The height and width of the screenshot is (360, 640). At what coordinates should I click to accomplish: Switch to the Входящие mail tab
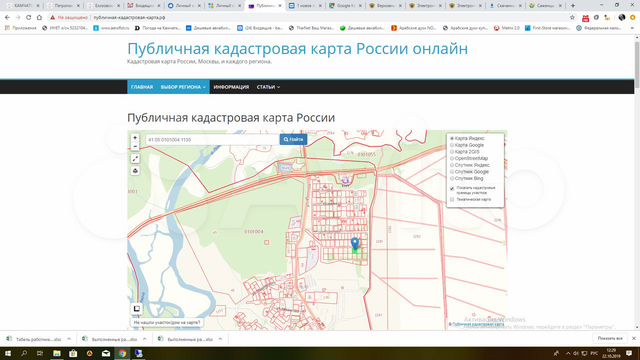pos(142,6)
